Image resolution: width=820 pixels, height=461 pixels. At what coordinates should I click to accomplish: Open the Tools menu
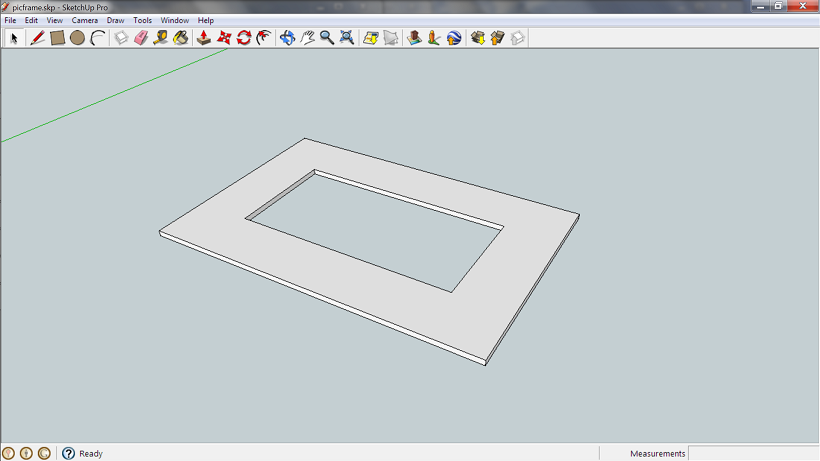142,20
